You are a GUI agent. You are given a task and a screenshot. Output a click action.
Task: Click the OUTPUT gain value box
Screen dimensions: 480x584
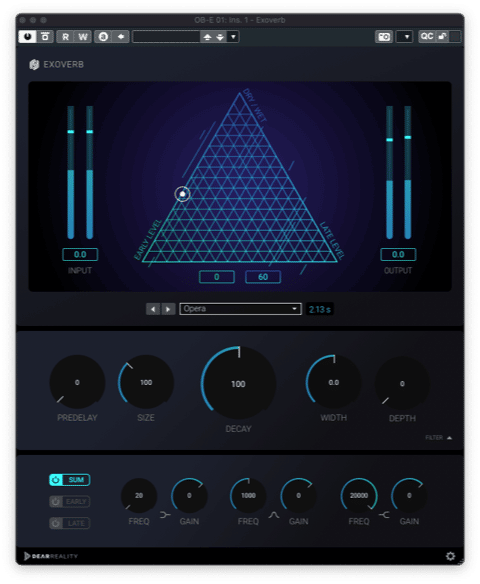[398, 254]
